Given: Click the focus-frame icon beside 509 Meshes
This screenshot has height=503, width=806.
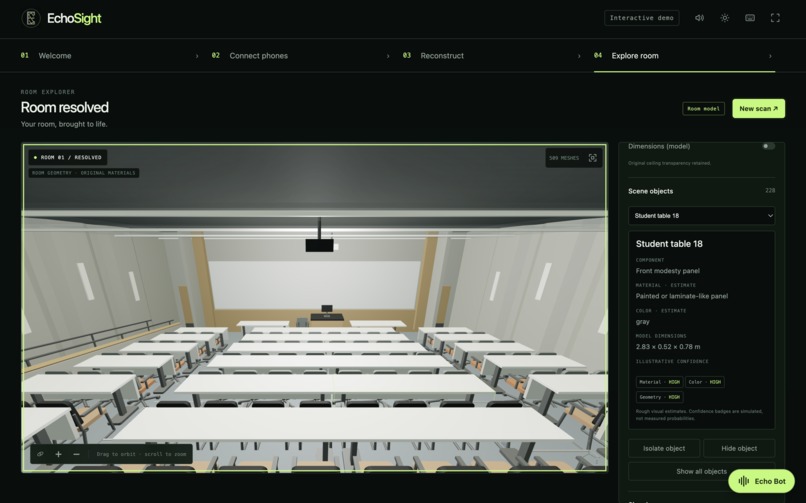Looking at the screenshot, I should [x=592, y=158].
